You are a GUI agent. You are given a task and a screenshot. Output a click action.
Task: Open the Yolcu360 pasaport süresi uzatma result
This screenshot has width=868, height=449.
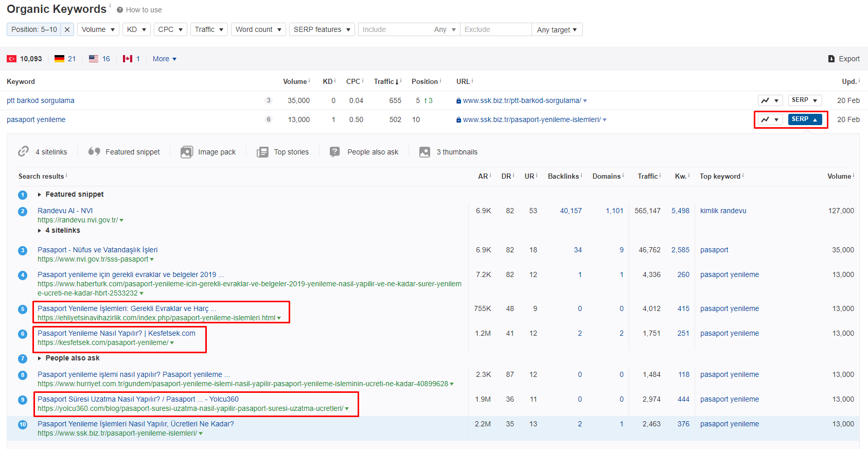[x=138, y=399]
